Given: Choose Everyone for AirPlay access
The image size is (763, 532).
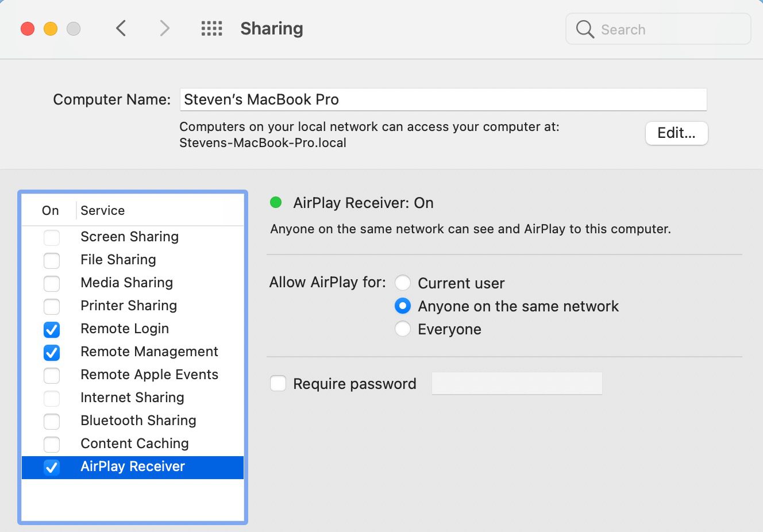Looking at the screenshot, I should (403, 329).
